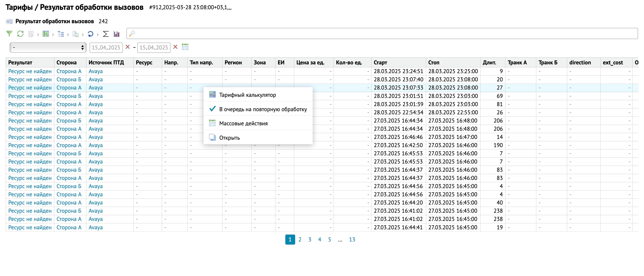
Task: Open the tree structure view icon
Action: pyautogui.click(x=61, y=34)
